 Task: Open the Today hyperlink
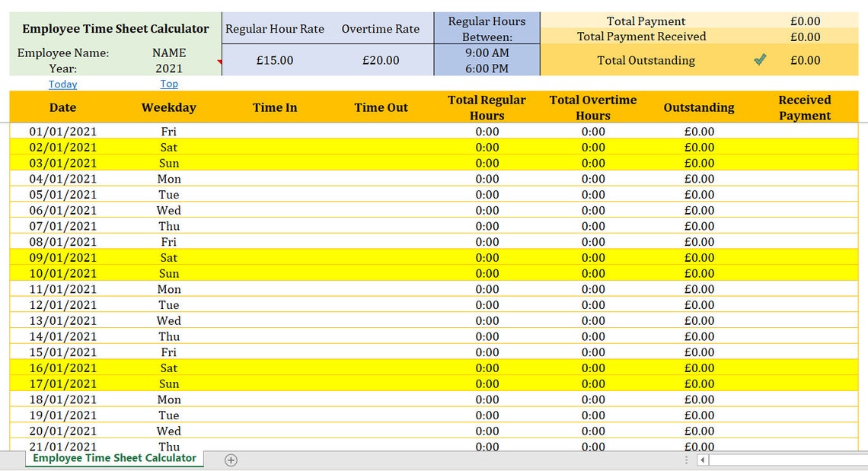point(62,84)
